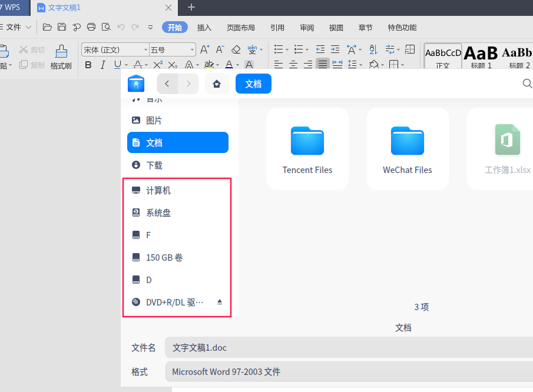Apply text highlight color
Screen dimensions: 533x392
point(209,65)
